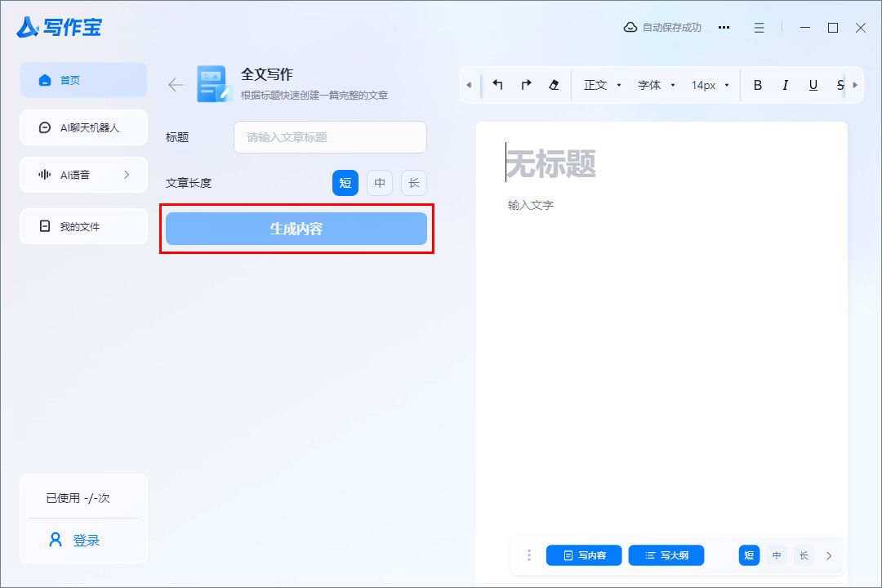
Task: Toggle underline formatting
Action: click(x=813, y=85)
